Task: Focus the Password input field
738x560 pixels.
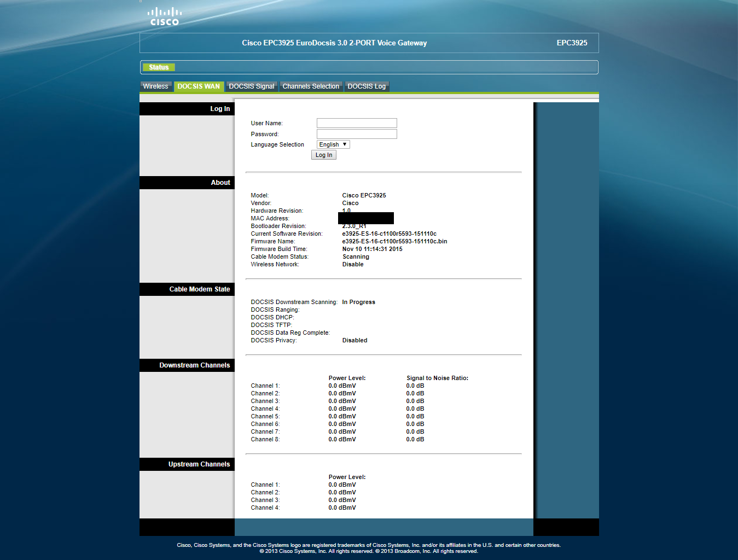Action: pos(357,134)
